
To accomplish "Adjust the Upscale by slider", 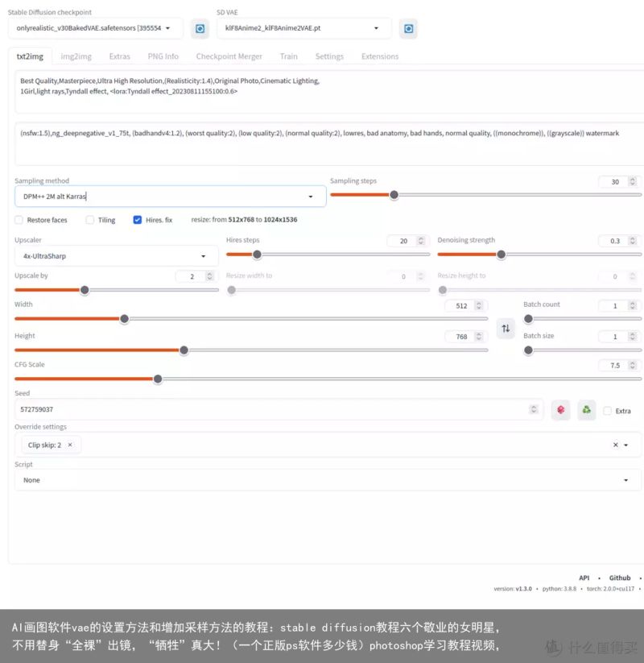I will (117, 290).
